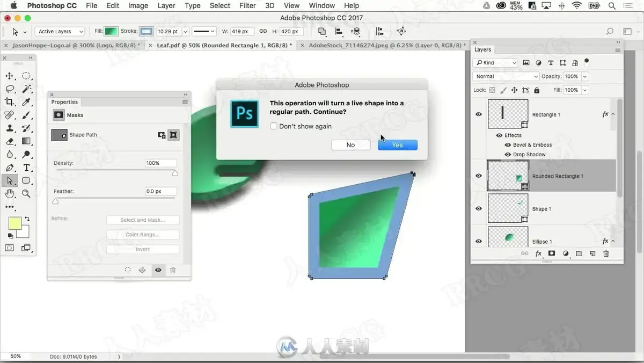The width and height of the screenshot is (644, 363).
Task: Select the Clone Stamp tool
Action: [10, 128]
